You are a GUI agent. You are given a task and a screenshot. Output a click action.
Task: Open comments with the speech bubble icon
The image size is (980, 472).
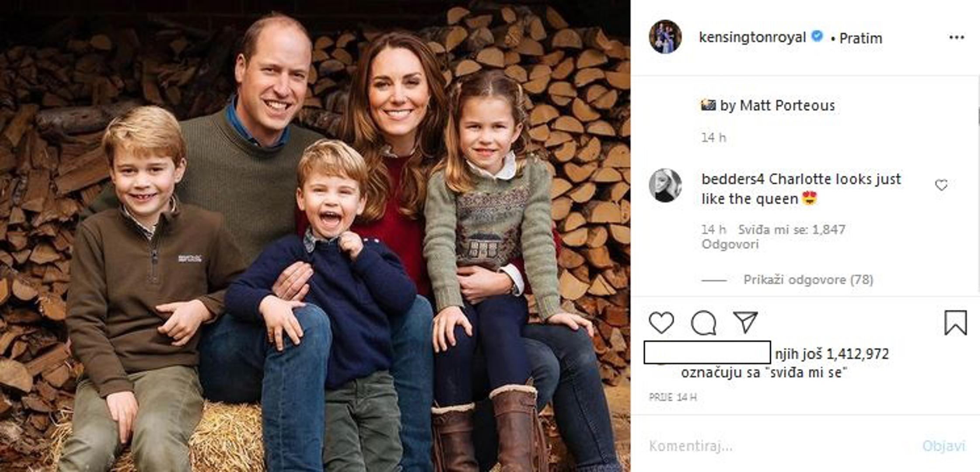coord(703,323)
